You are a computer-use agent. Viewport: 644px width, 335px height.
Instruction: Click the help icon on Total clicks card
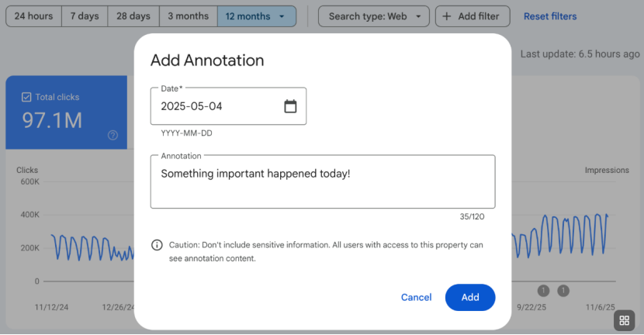click(x=113, y=135)
